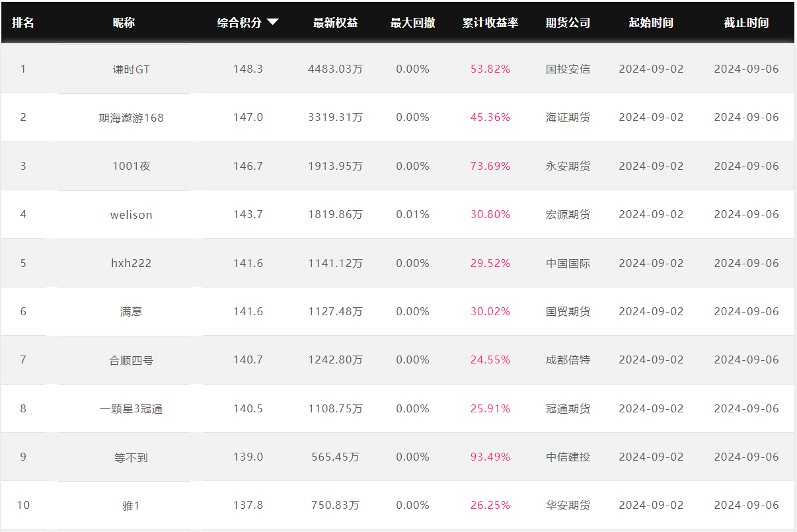Select nickname 雅1
This screenshot has width=797, height=532.
[132, 506]
